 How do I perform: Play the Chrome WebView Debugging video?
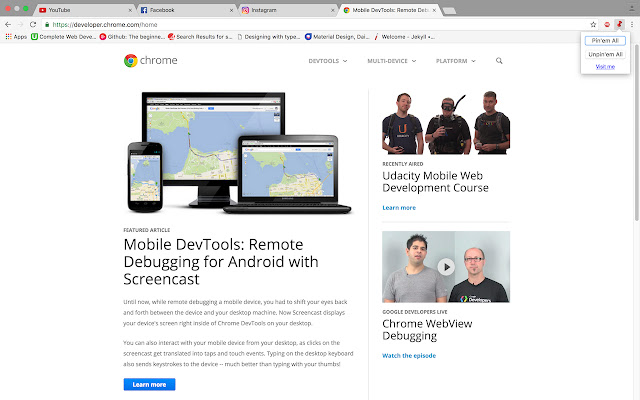pos(446,267)
